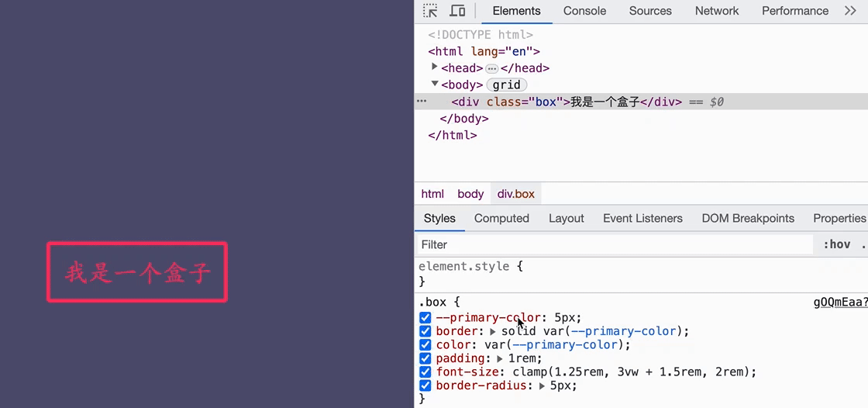Switch to the Layout sub-tab
Image resolution: width=868 pixels, height=408 pixels.
click(567, 219)
